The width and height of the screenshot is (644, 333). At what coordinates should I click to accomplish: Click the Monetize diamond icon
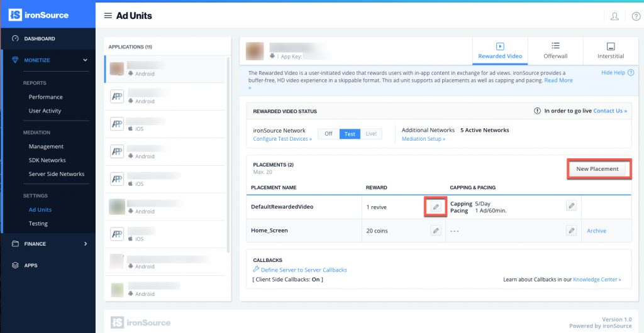(15, 60)
